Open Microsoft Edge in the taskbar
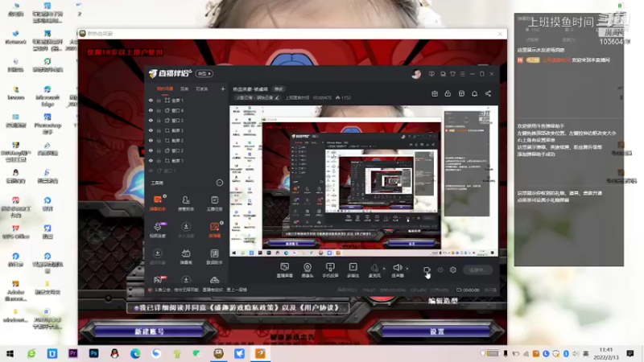Image resolution: width=644 pixels, height=362 pixels. tap(135, 353)
